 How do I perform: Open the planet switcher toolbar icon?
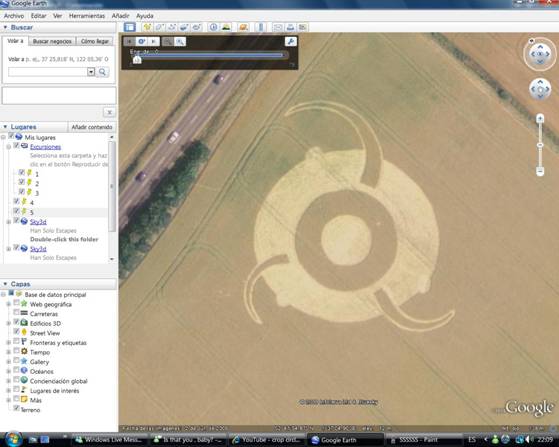coord(243,27)
